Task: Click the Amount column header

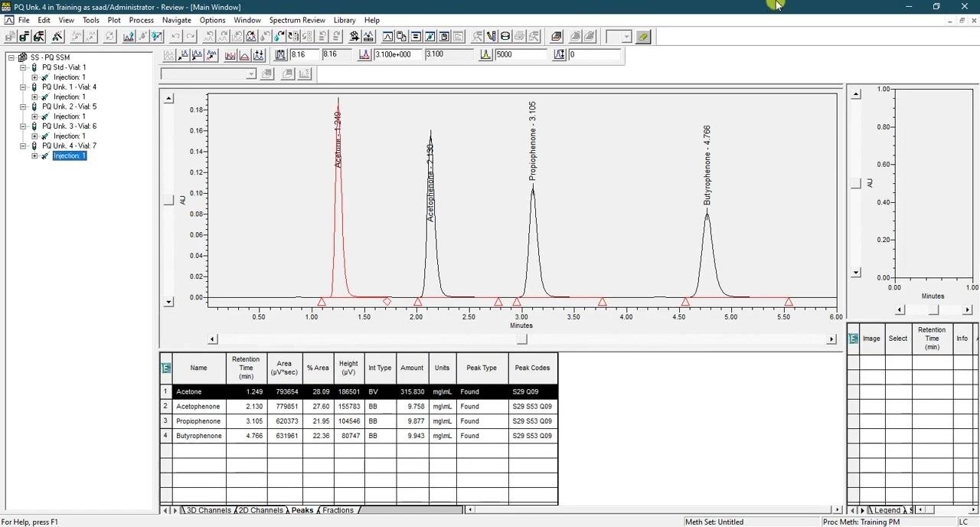Action: point(411,368)
